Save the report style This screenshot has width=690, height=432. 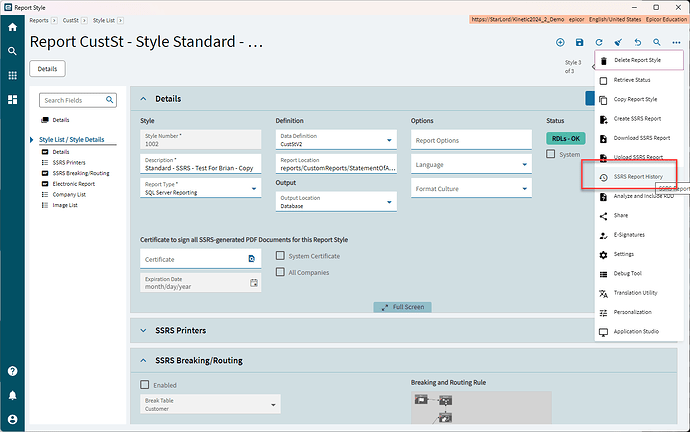pyautogui.click(x=580, y=42)
